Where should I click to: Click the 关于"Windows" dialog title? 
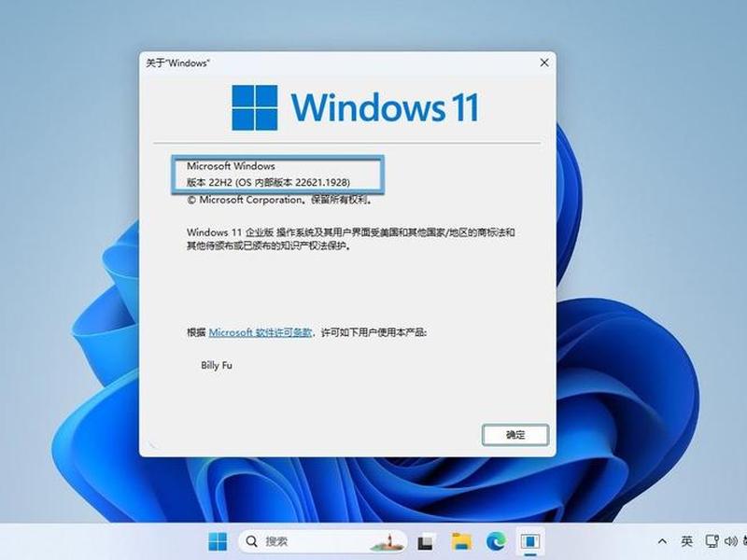tap(177, 63)
